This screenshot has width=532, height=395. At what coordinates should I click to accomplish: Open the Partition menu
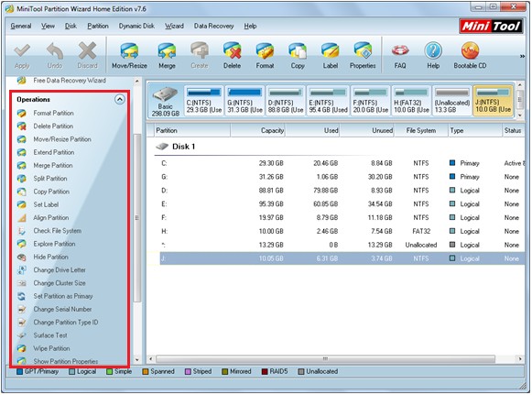pyautogui.click(x=98, y=27)
